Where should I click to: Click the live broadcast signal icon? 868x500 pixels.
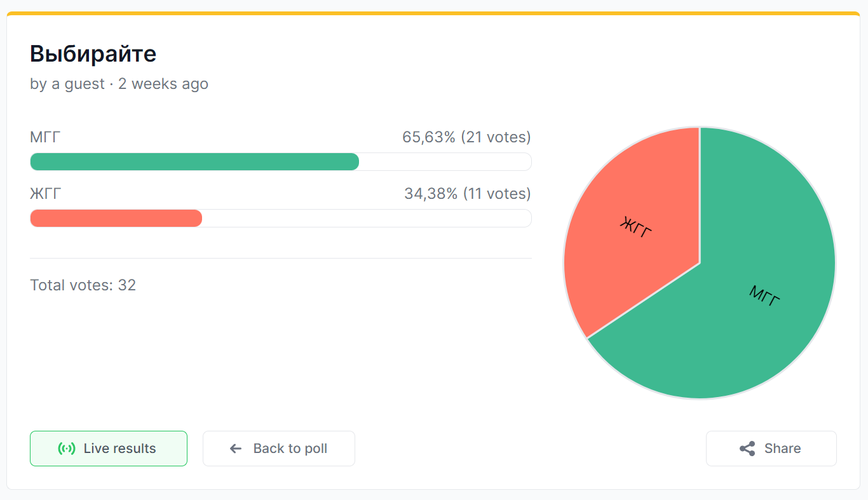click(66, 449)
